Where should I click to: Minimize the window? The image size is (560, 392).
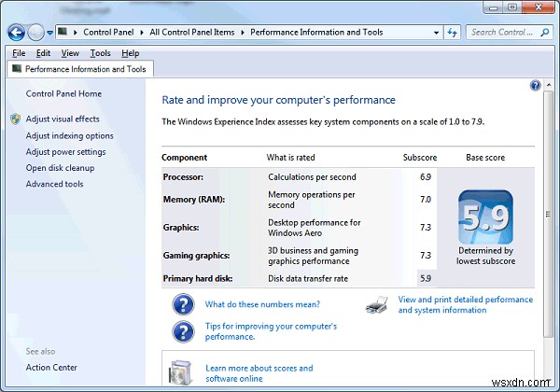pos(494,7)
